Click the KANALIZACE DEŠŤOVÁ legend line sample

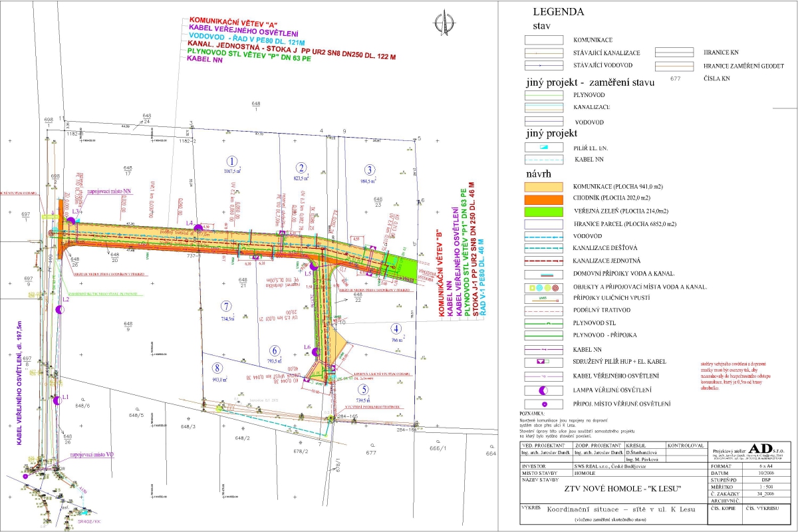coord(544,249)
